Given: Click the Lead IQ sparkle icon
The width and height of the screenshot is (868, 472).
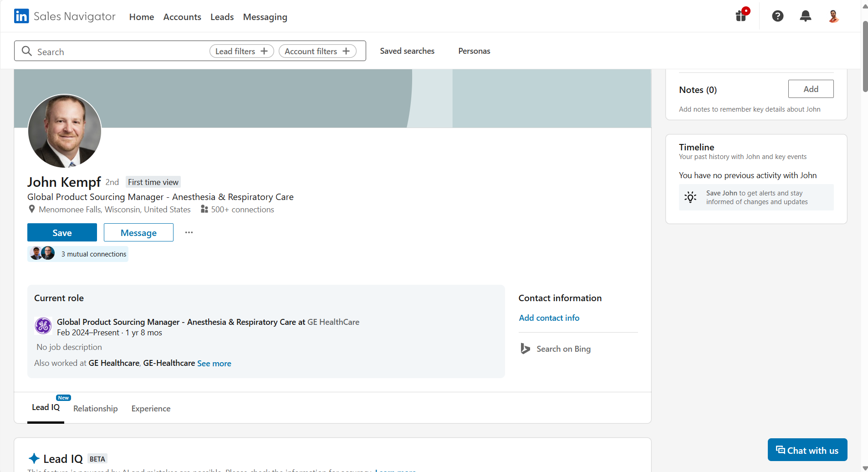Looking at the screenshot, I should [34, 458].
